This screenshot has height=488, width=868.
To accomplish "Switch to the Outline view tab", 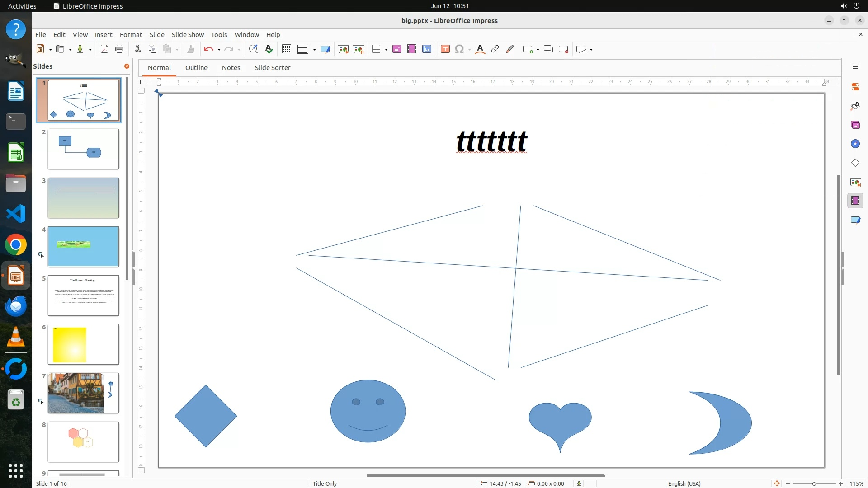I will point(196,68).
